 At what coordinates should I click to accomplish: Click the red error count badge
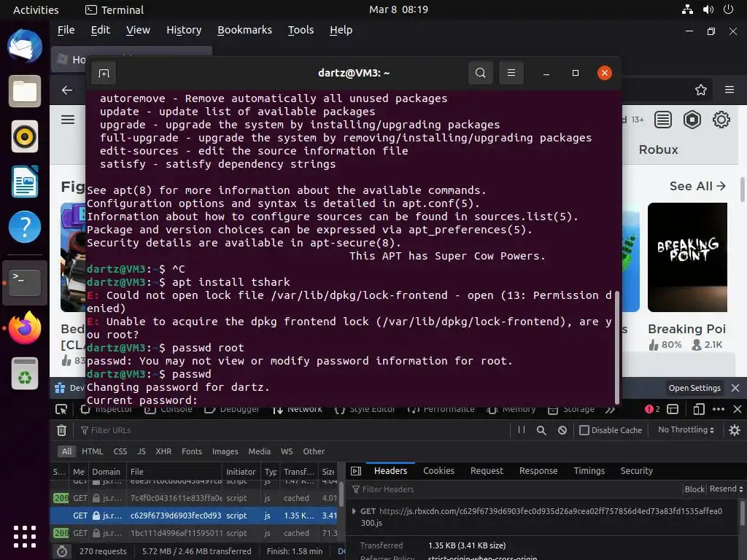click(652, 409)
